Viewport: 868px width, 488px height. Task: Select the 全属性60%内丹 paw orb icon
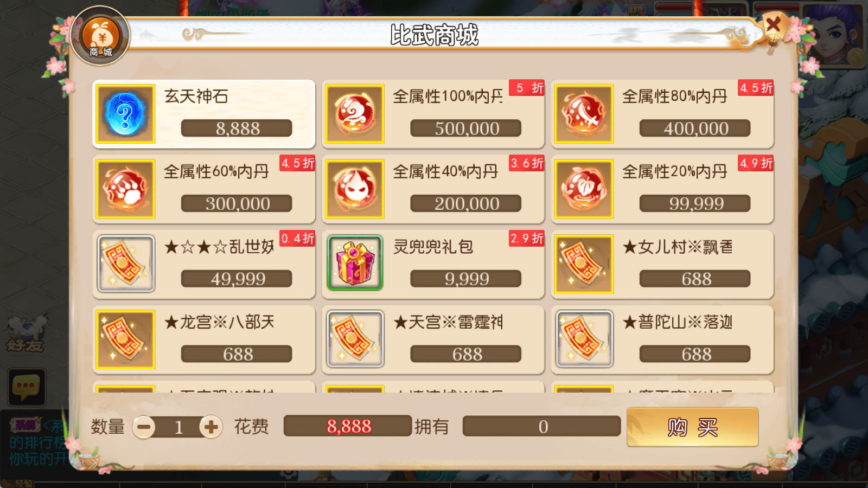click(x=125, y=189)
